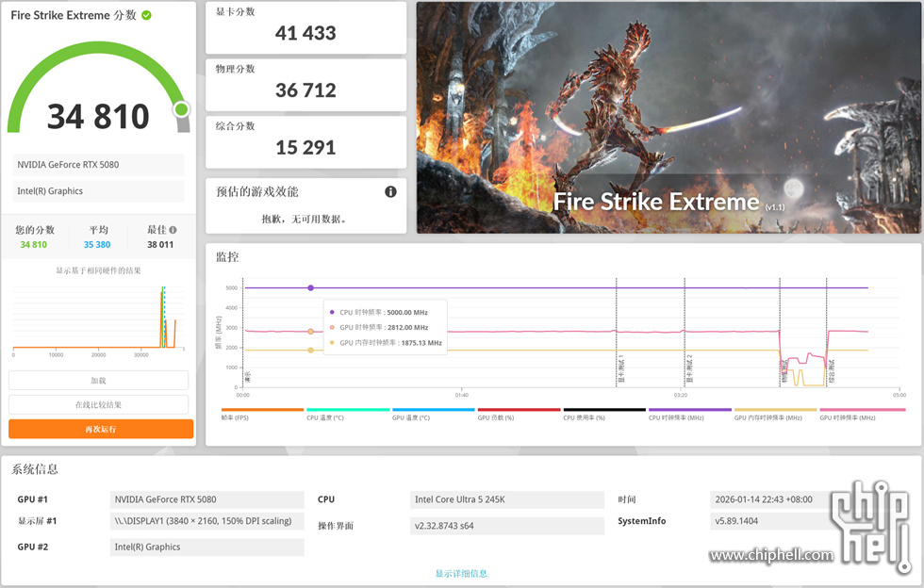Click the best score 38 011
Image resolution: width=924 pixels, height=588 pixels.
(160, 244)
